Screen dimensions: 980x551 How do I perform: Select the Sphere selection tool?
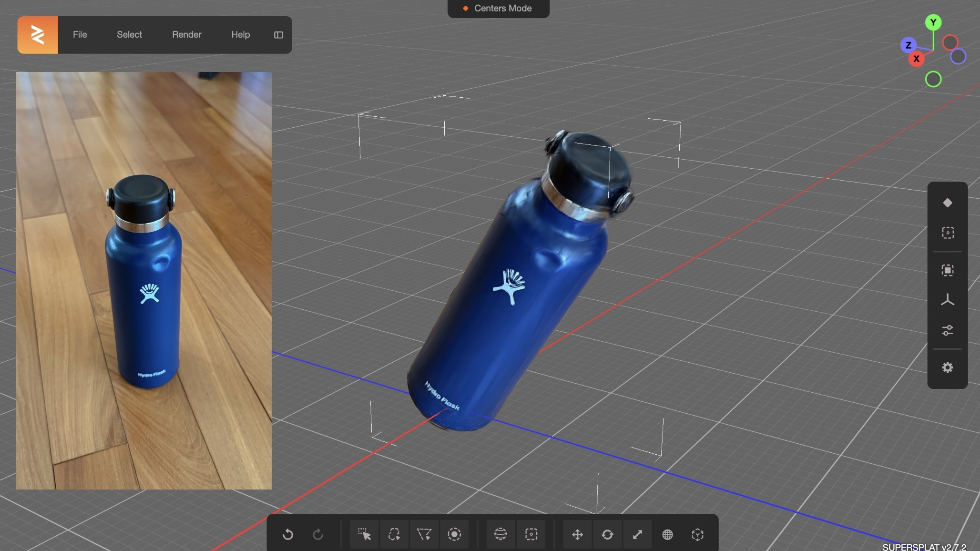click(500, 534)
